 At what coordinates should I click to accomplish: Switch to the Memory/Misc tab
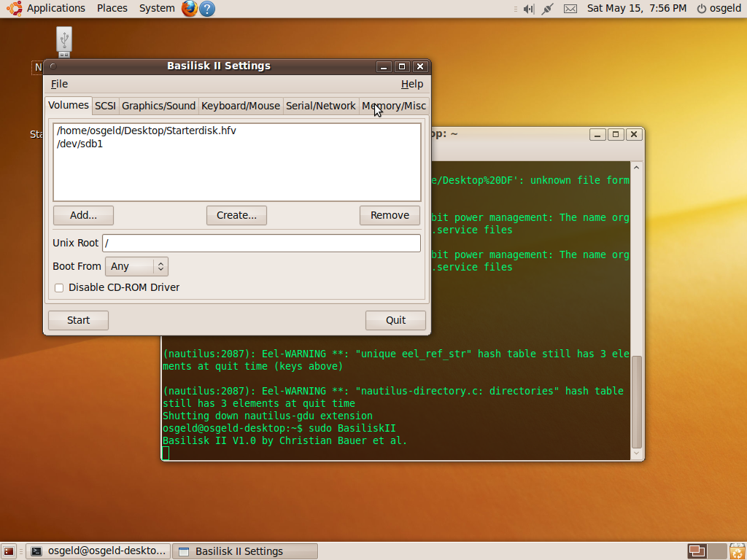(394, 106)
